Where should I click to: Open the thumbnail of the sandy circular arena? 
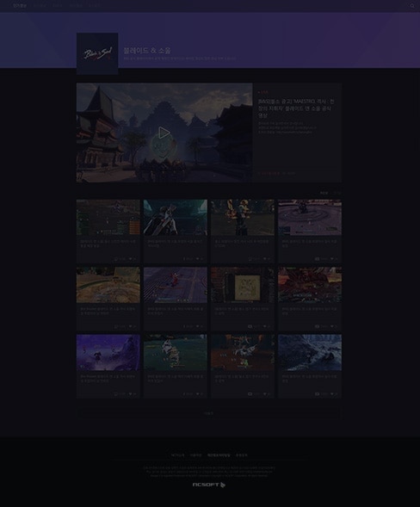(x=108, y=285)
